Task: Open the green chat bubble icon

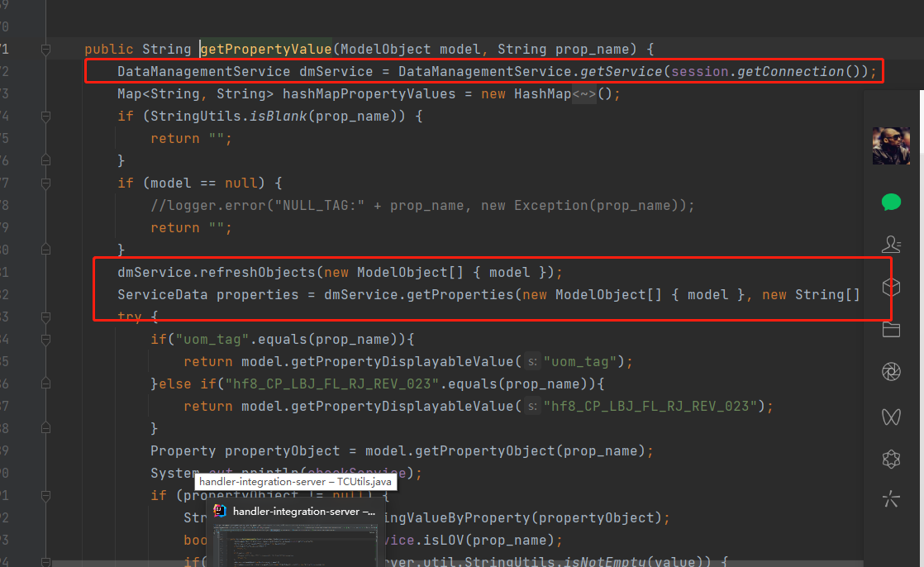Action: (x=891, y=202)
